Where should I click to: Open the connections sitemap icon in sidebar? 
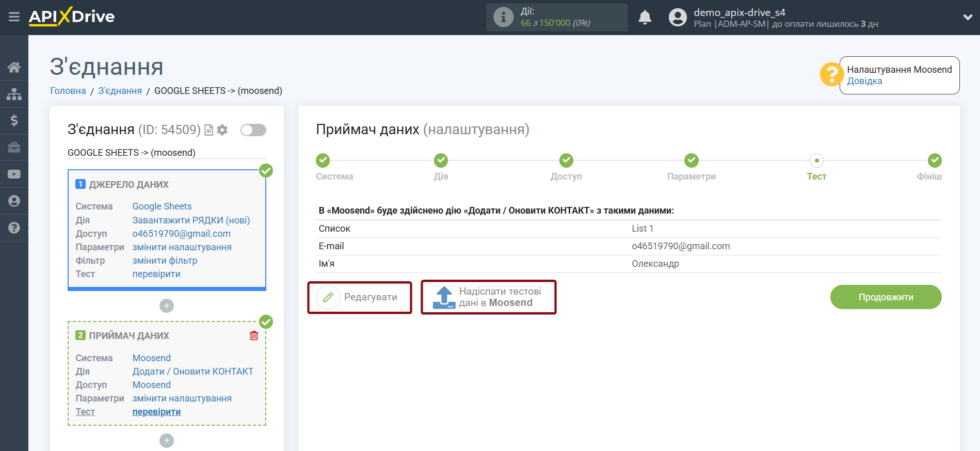(x=14, y=94)
